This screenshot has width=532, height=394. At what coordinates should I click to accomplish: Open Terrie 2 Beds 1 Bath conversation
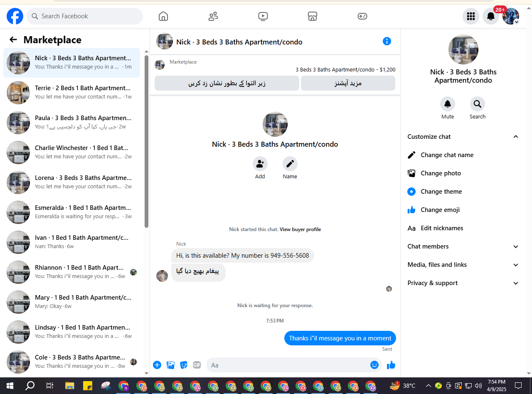(72, 93)
